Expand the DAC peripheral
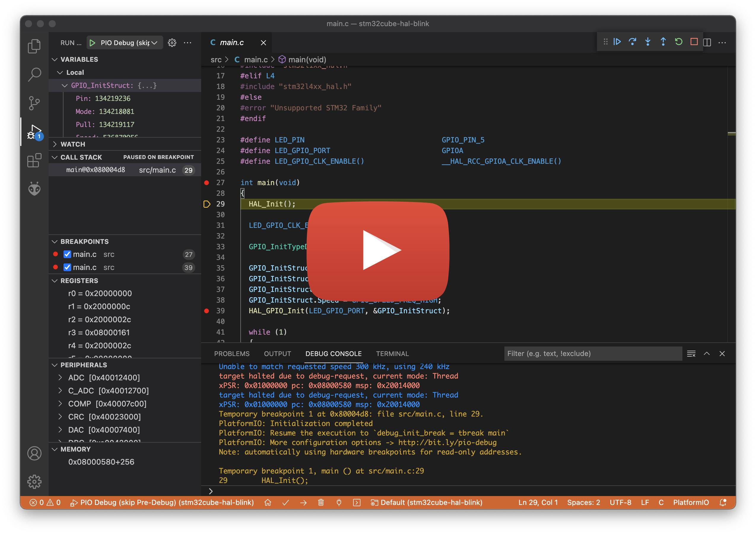756x534 pixels. [x=60, y=430]
